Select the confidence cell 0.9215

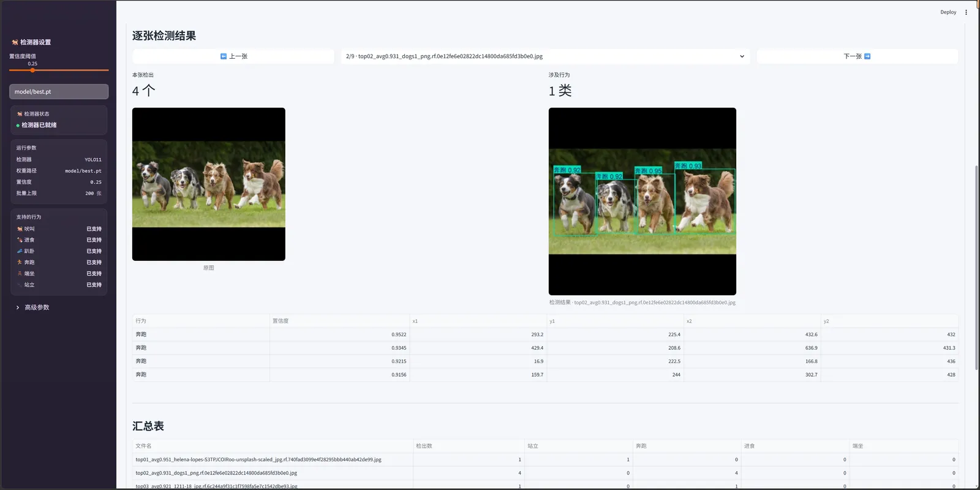339,361
